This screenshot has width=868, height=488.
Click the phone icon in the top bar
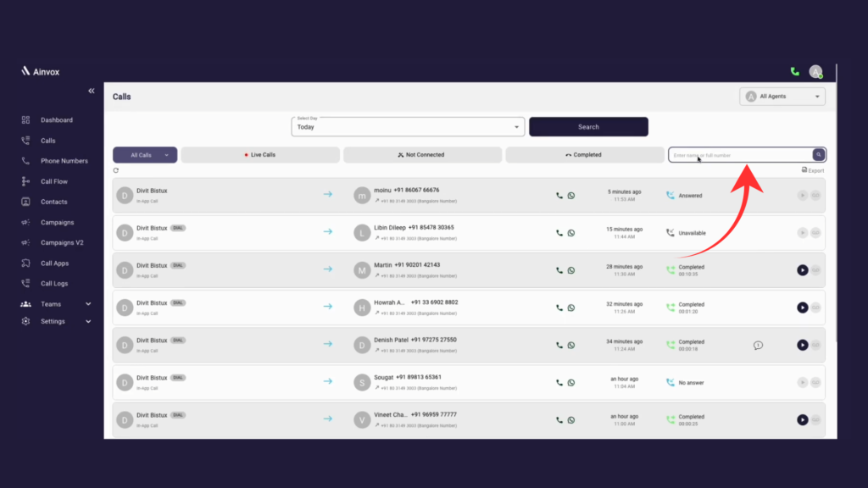tap(795, 73)
